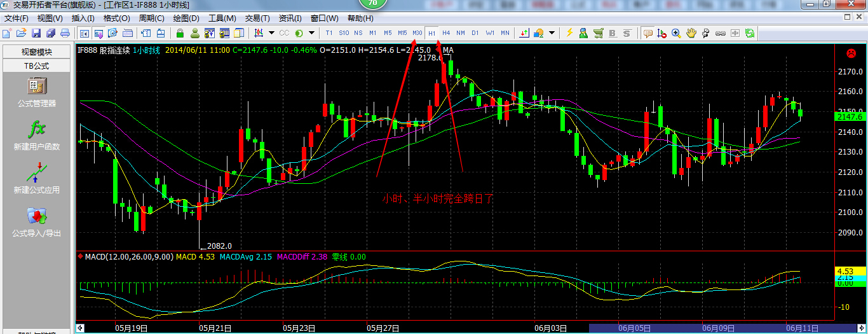The image size is (868, 334).
Task: Click the green padlock toolbar icon
Action: coord(180,32)
